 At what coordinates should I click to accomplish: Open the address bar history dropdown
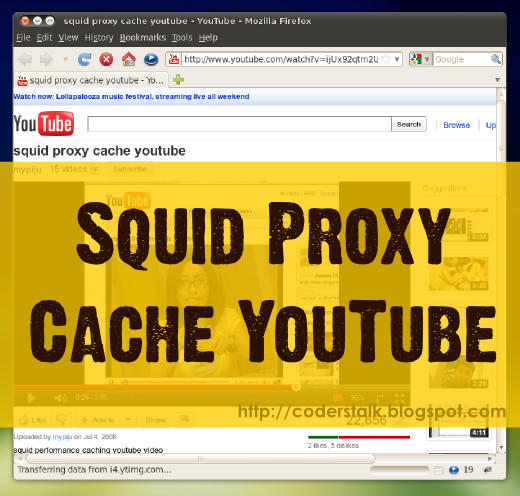click(x=397, y=59)
